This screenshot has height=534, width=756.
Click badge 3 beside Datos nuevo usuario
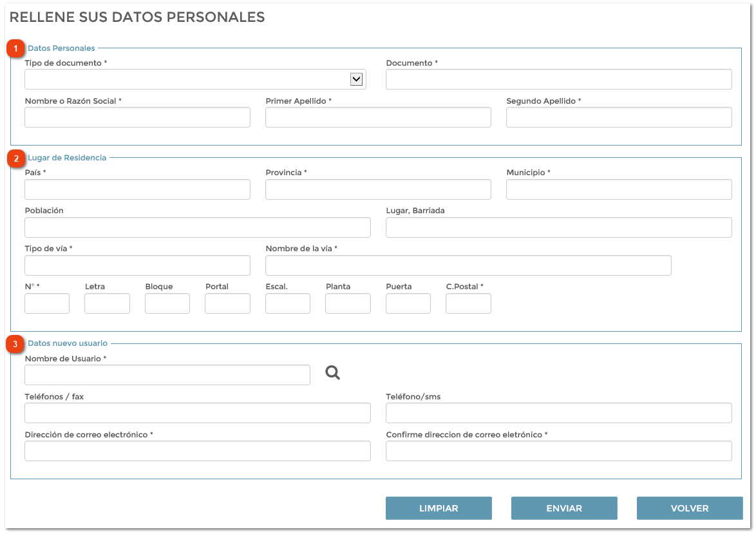[x=16, y=343]
